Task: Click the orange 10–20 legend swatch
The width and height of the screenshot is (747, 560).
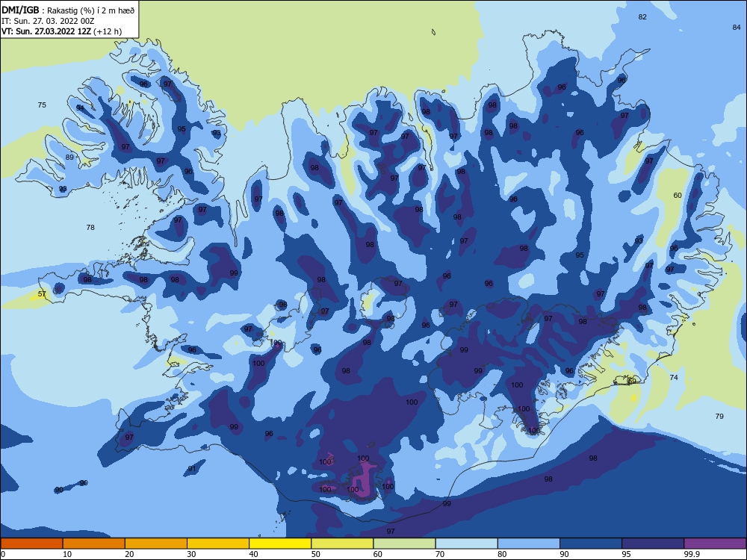Action: (x=94, y=544)
